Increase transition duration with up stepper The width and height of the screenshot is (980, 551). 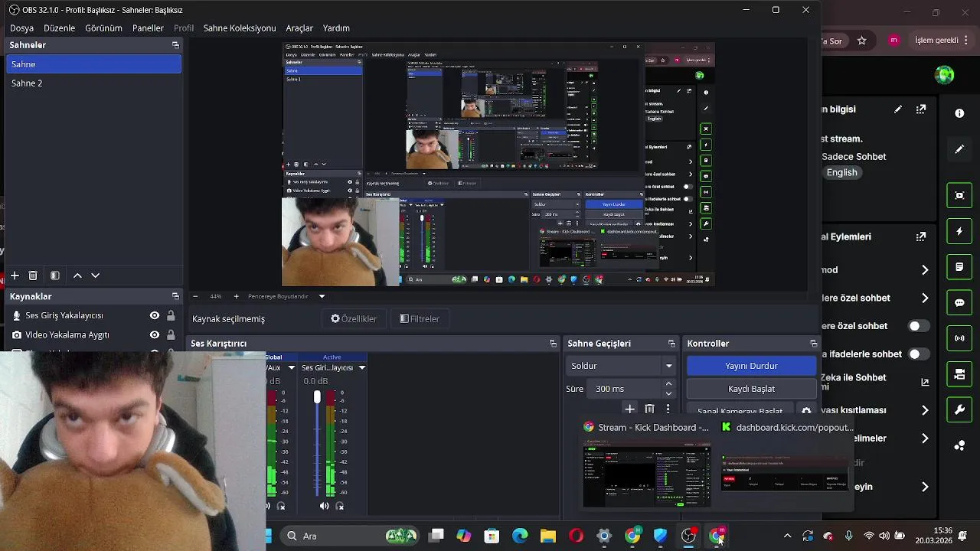668,384
